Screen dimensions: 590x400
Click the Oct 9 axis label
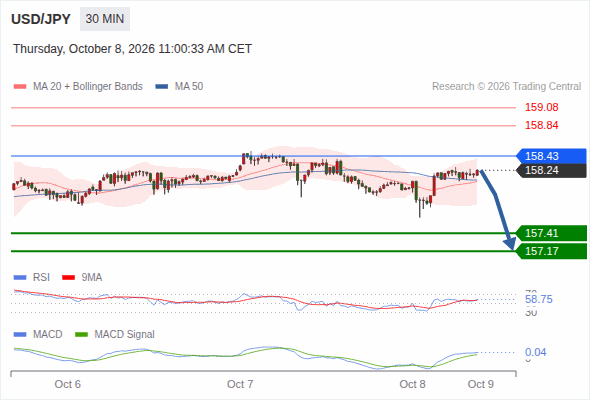tap(481, 384)
